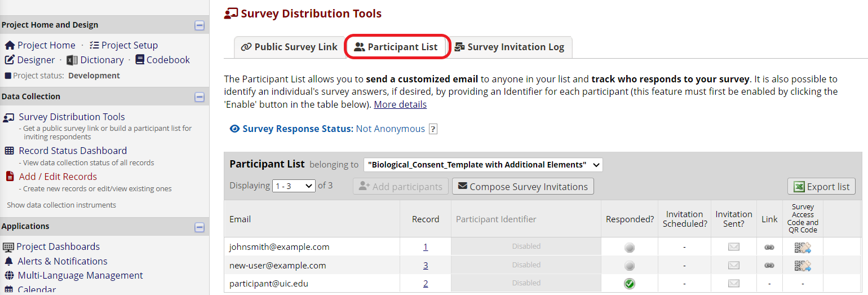Screen dimensions: 868x295
Task: Click the survey link icon for new-user@example.com
Action: pyautogui.click(x=769, y=265)
